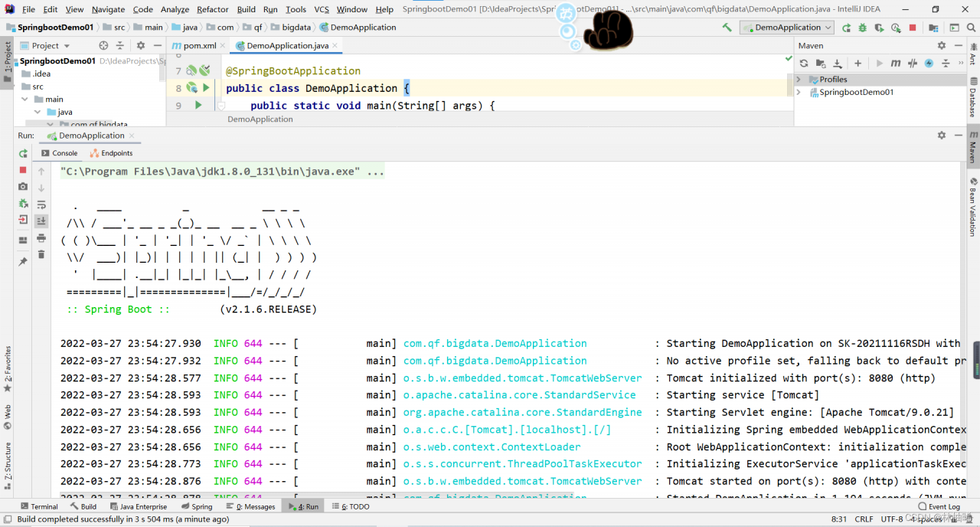Image resolution: width=980 pixels, height=527 pixels.
Task: Pin the Run tab with pin icon
Action: coord(23,262)
